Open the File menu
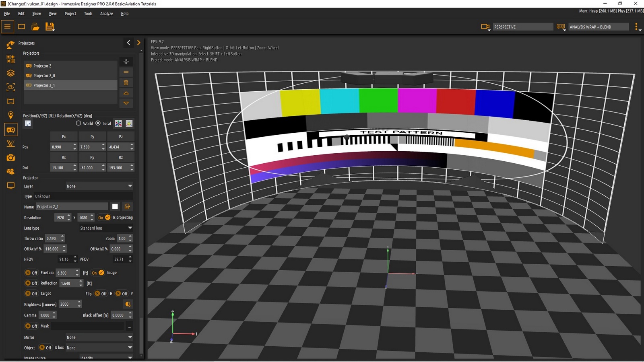This screenshot has height=362, width=644. [x=7, y=14]
